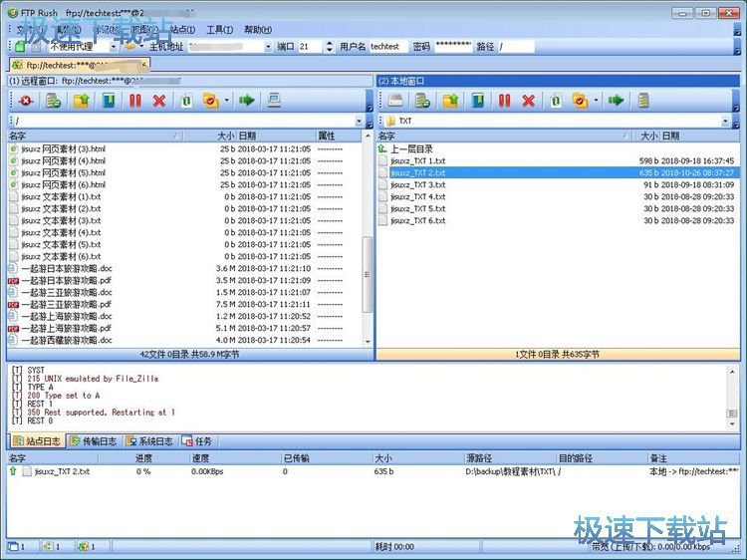Click the disconnect icon in the remote toolbar

pos(26,101)
